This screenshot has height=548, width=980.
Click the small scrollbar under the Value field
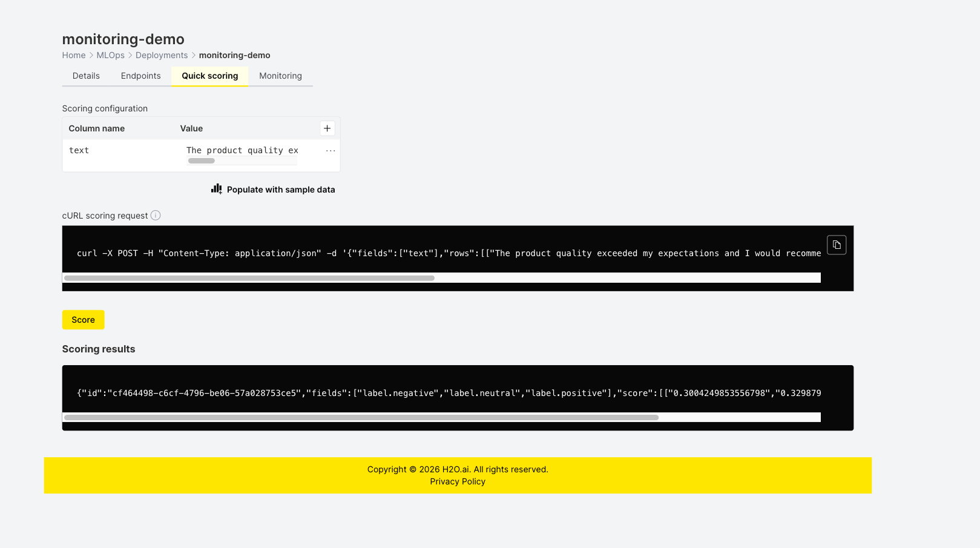(x=201, y=160)
